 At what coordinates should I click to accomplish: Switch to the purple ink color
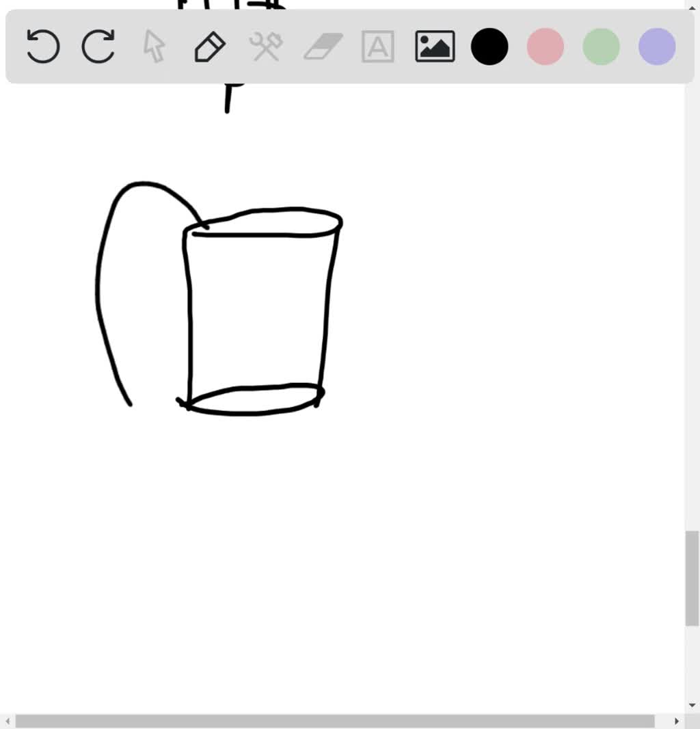pyautogui.click(x=657, y=47)
